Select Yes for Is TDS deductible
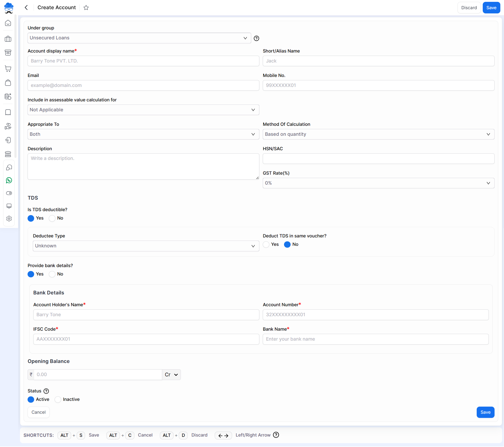Screen dimensions: 504x447 click(x=31, y=218)
